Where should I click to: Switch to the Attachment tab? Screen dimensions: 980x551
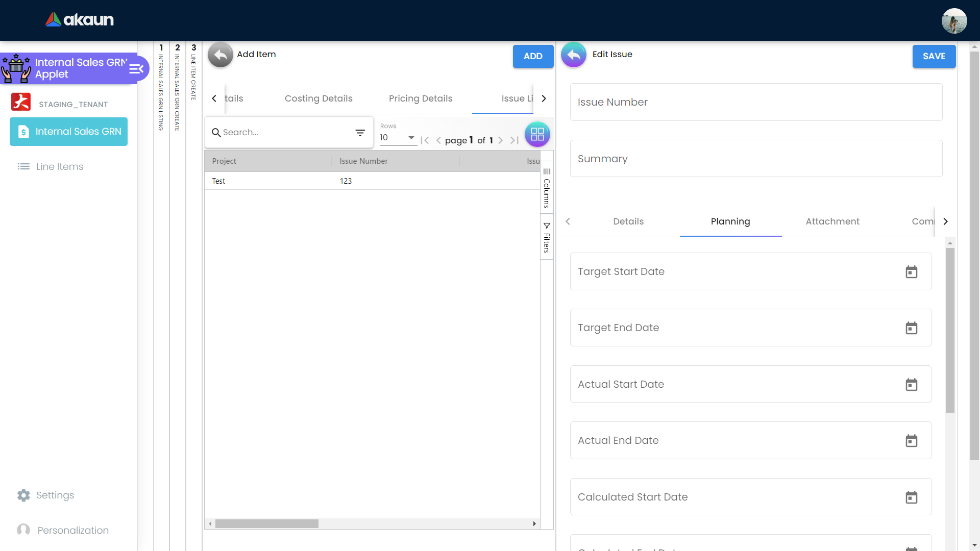pyautogui.click(x=832, y=221)
